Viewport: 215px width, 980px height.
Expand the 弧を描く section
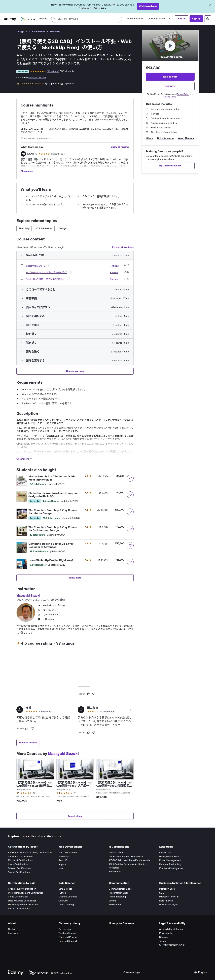(75, 343)
